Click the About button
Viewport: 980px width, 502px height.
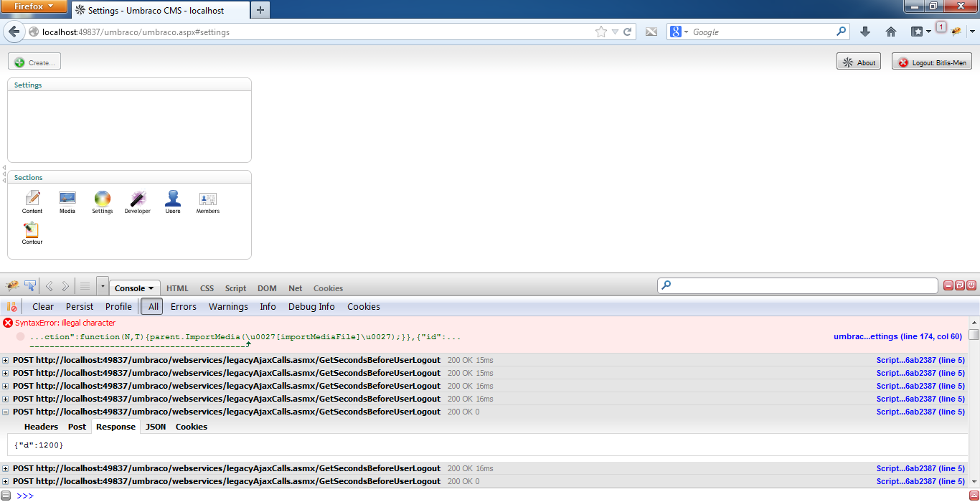point(859,62)
